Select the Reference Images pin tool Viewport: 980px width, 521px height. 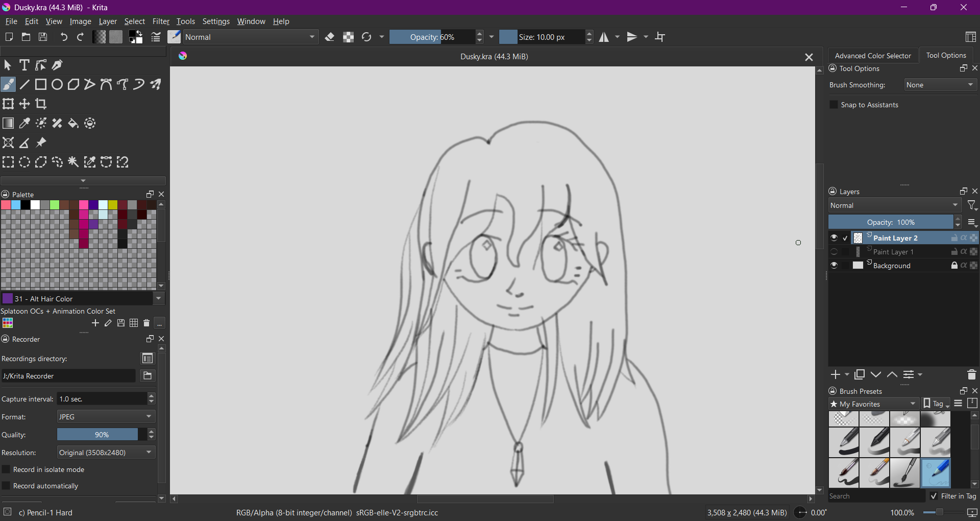pos(41,143)
